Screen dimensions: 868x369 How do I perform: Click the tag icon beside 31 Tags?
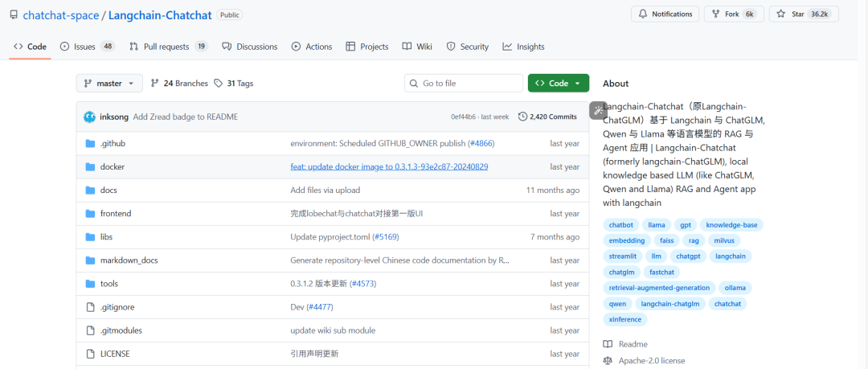[219, 83]
